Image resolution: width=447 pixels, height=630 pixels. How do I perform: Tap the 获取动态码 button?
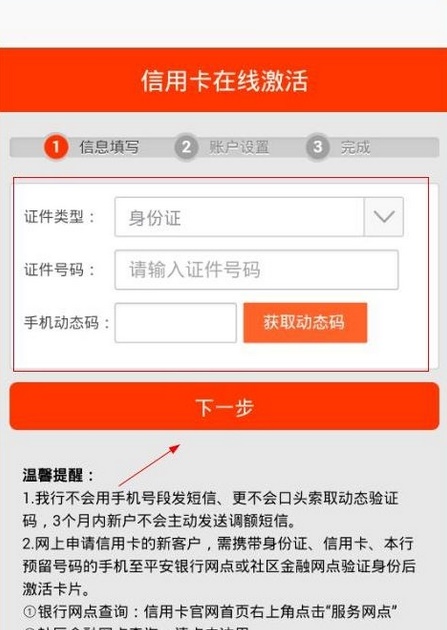point(305,323)
